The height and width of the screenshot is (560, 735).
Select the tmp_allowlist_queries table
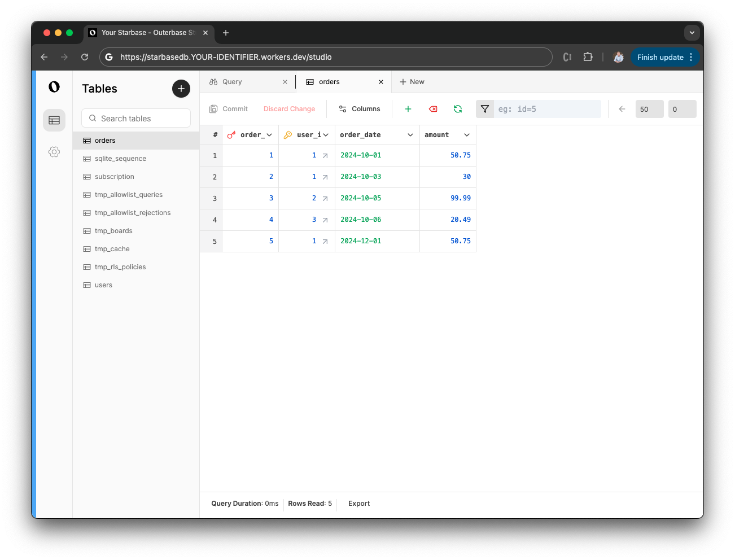[136, 195]
